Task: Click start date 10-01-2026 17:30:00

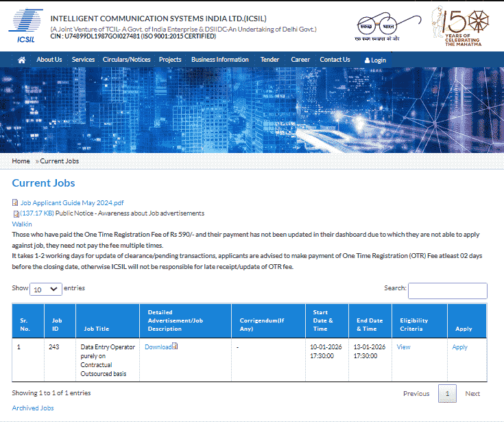Action: [x=326, y=351]
